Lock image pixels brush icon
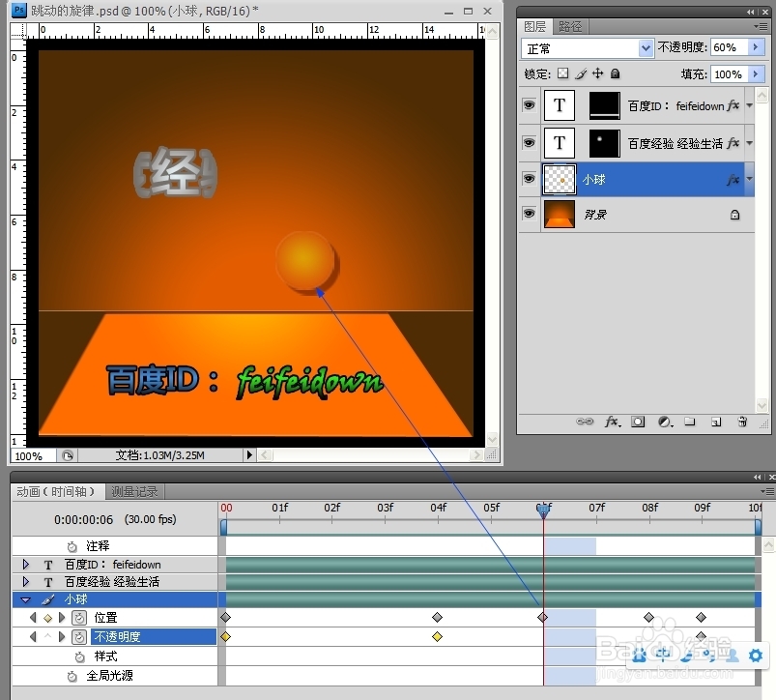The image size is (776, 700). tap(581, 73)
